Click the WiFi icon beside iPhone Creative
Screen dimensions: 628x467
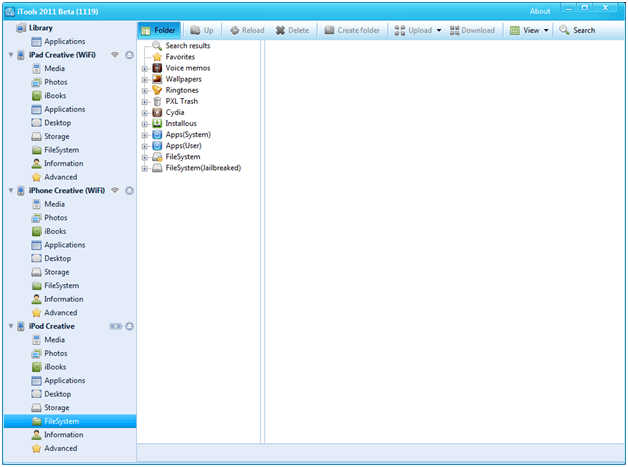(x=115, y=191)
